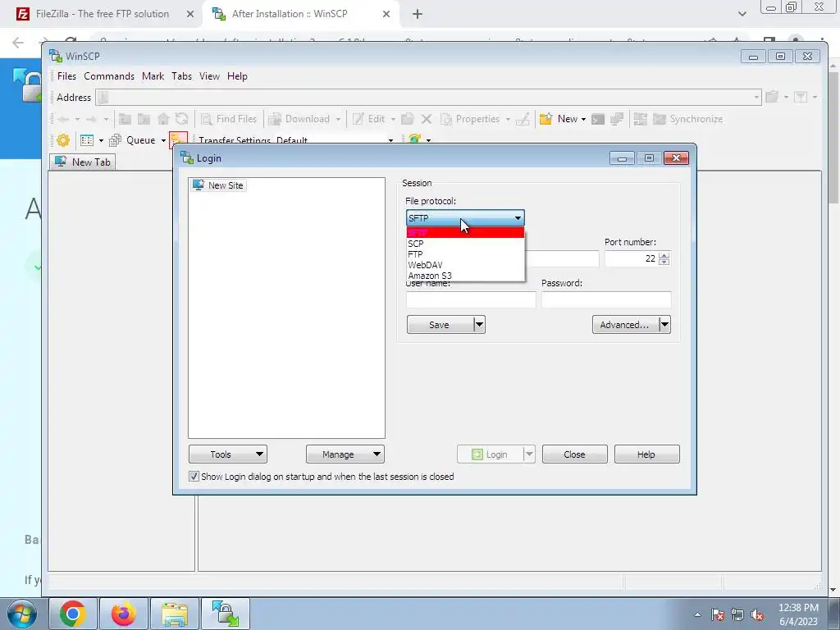Click the home directory icon
The height and width of the screenshot is (630, 840).
163,119
